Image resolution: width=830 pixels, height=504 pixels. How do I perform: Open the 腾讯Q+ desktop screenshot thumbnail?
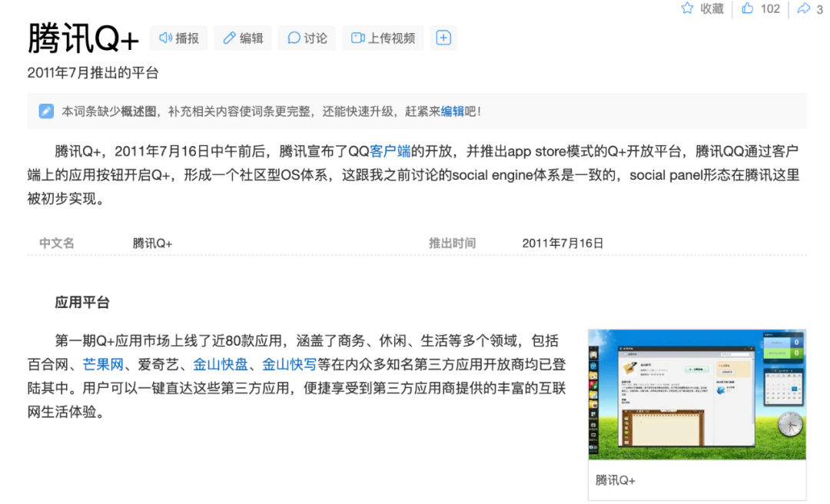(x=697, y=394)
